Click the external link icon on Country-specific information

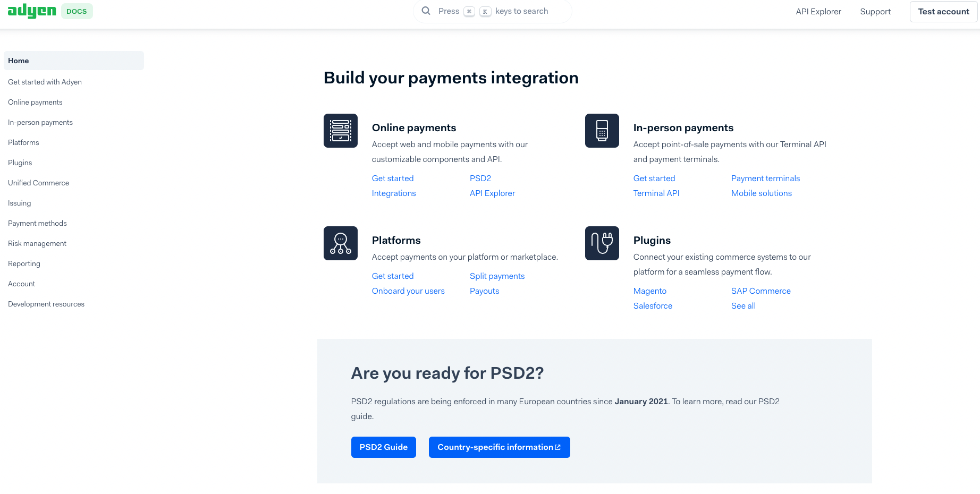click(557, 447)
